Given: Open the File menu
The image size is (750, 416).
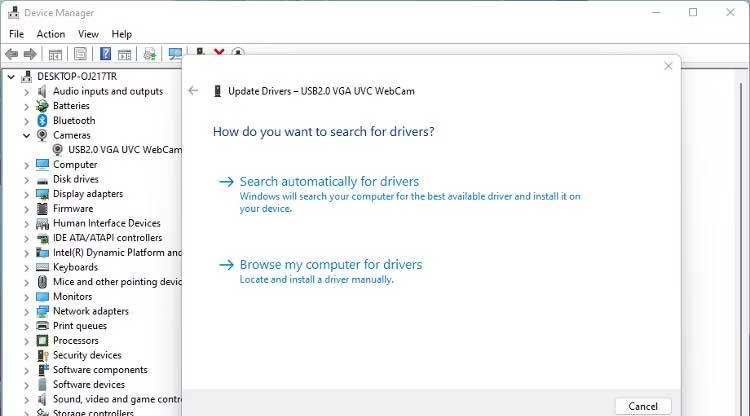Looking at the screenshot, I should tap(16, 34).
